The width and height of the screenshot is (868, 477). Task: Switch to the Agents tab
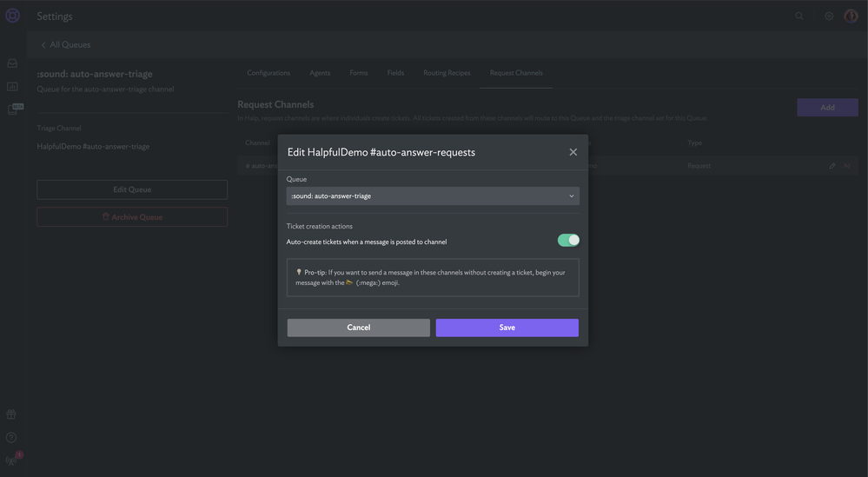320,73
